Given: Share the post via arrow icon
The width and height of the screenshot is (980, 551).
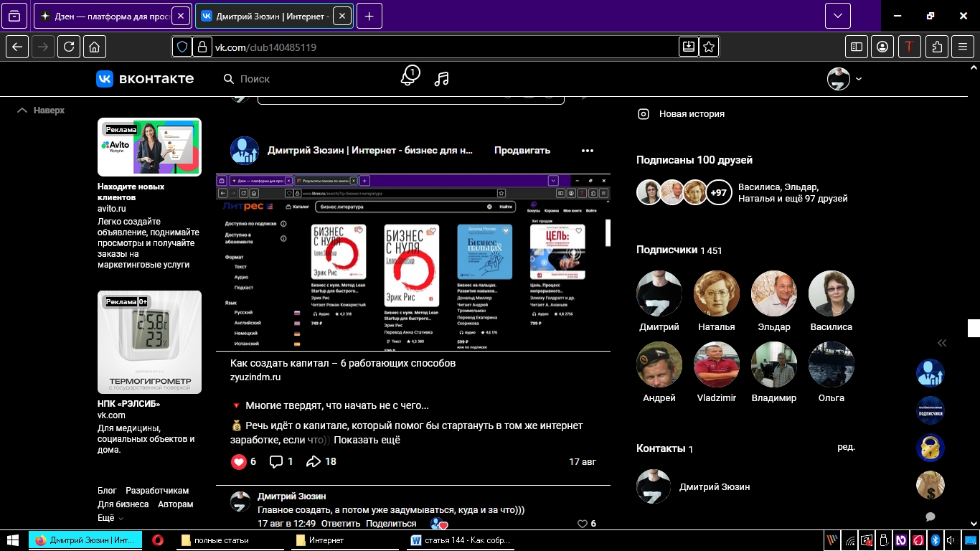Looking at the screenshot, I should tap(314, 461).
